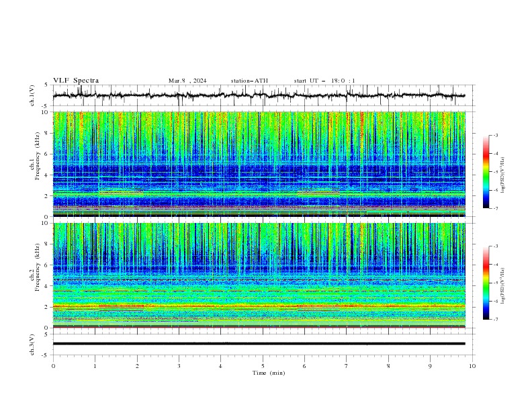This screenshot has height=411, width=532.
Task: Click the 'start UT = 18:0 :1' text
Action: coord(324,81)
